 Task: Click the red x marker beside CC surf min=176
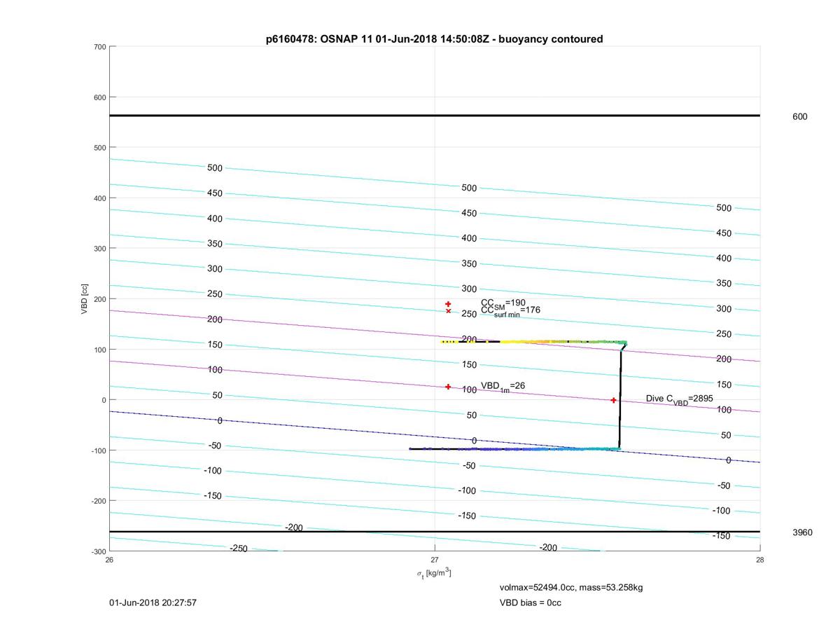pos(448,311)
